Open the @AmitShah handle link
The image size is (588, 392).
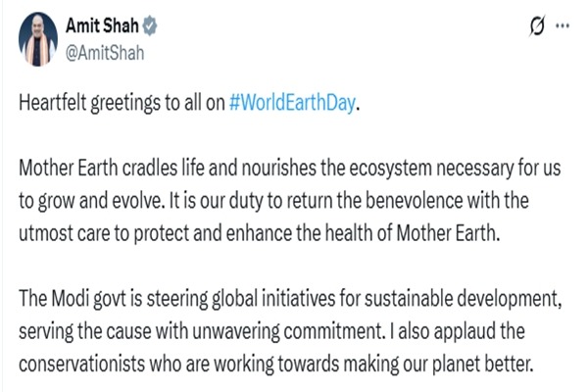click(104, 52)
